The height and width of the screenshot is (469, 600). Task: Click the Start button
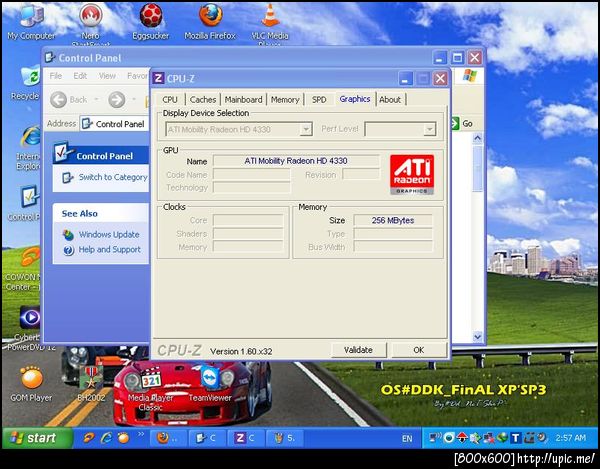[37, 438]
